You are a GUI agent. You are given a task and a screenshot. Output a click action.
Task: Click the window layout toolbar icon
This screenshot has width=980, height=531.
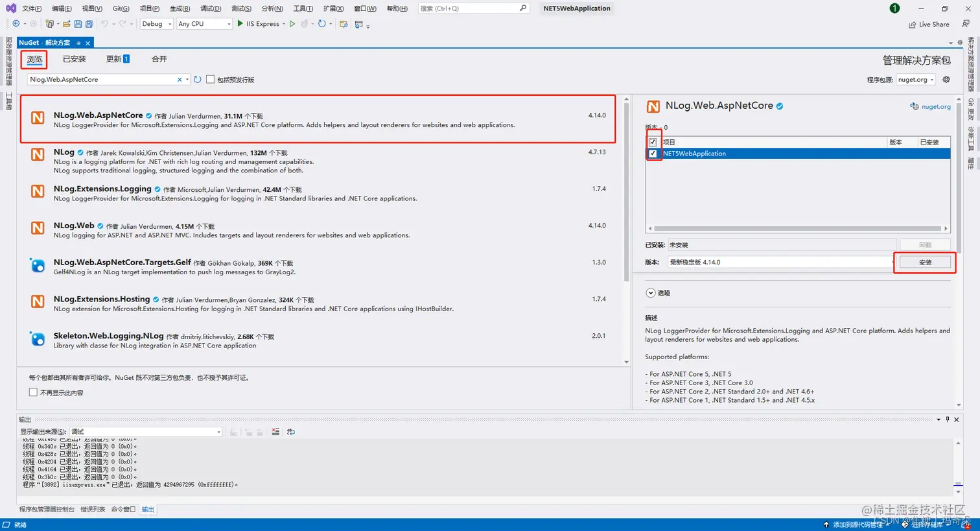point(358,24)
